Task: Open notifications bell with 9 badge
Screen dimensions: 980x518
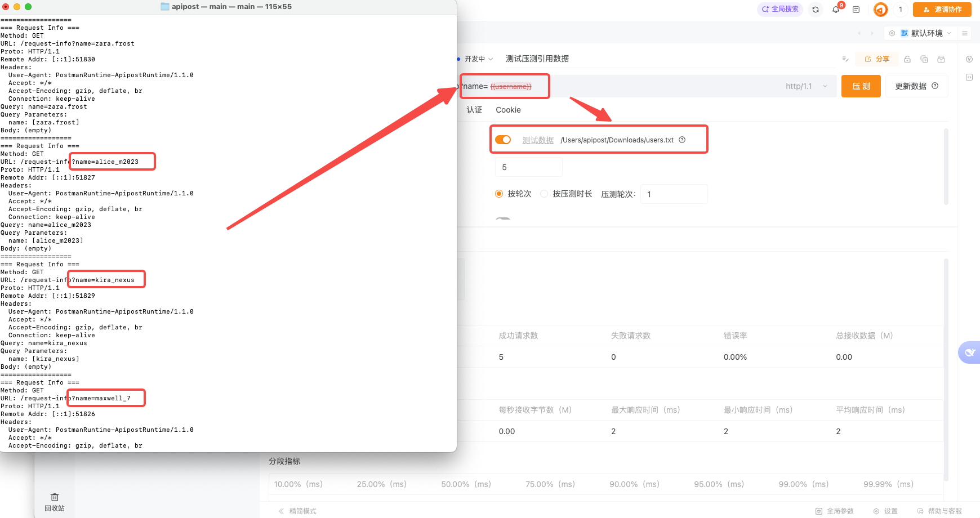Action: click(x=836, y=10)
